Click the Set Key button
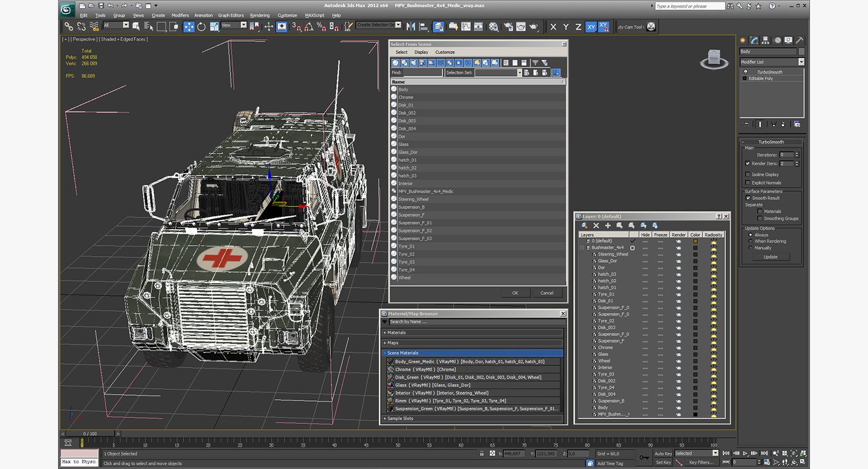This screenshot has width=868, height=469. (663, 462)
